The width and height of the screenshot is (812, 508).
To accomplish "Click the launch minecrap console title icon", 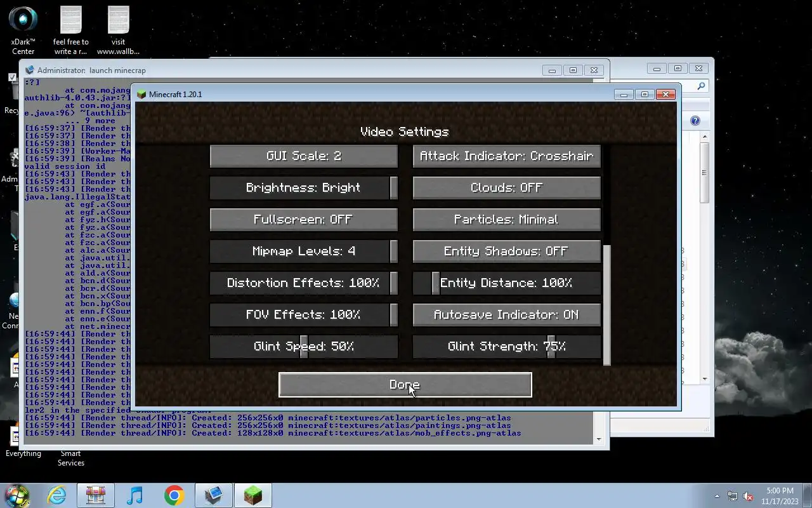I will pyautogui.click(x=29, y=70).
